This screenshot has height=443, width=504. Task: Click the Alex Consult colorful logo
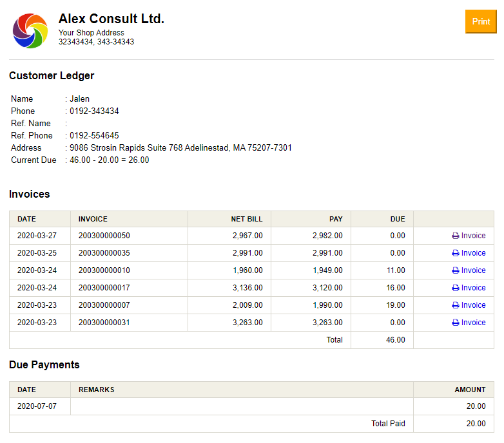tap(30, 30)
